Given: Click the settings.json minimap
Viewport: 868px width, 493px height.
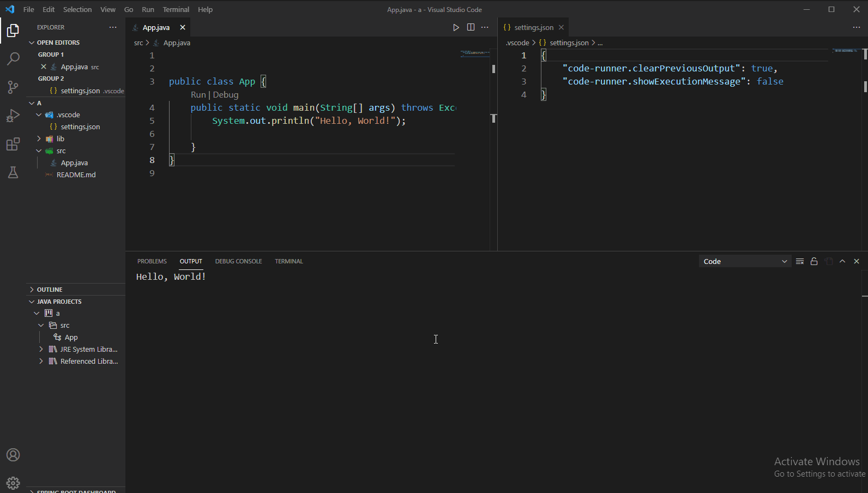Looking at the screenshot, I should (x=846, y=51).
